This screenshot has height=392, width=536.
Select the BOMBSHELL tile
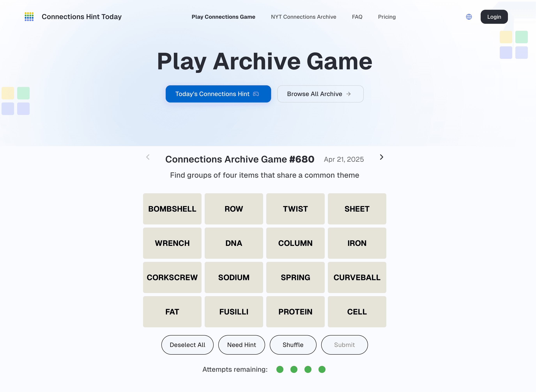tap(172, 209)
